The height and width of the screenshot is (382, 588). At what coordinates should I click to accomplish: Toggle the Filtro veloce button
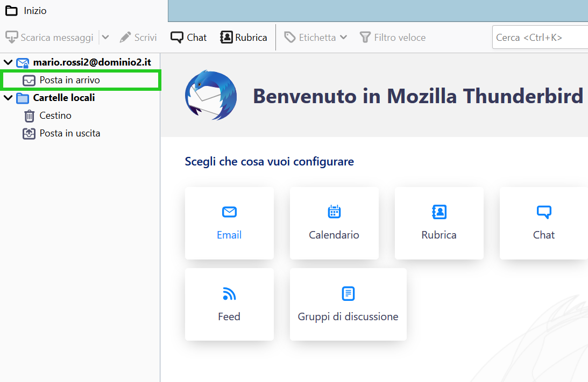(393, 38)
